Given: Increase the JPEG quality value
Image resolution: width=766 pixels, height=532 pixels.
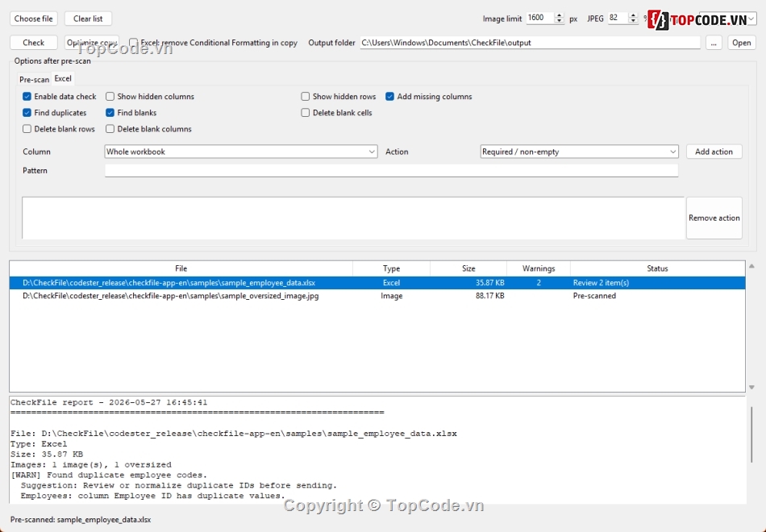Looking at the screenshot, I should (x=633, y=15).
